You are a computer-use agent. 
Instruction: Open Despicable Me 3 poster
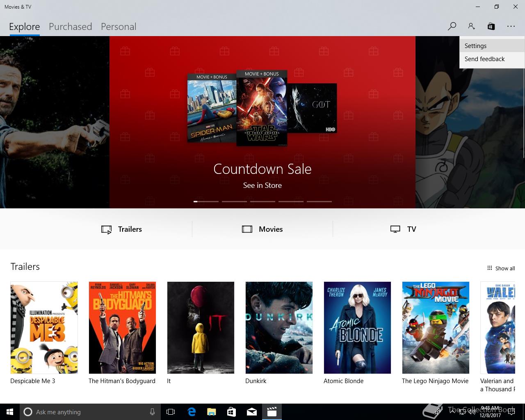pyautogui.click(x=44, y=327)
